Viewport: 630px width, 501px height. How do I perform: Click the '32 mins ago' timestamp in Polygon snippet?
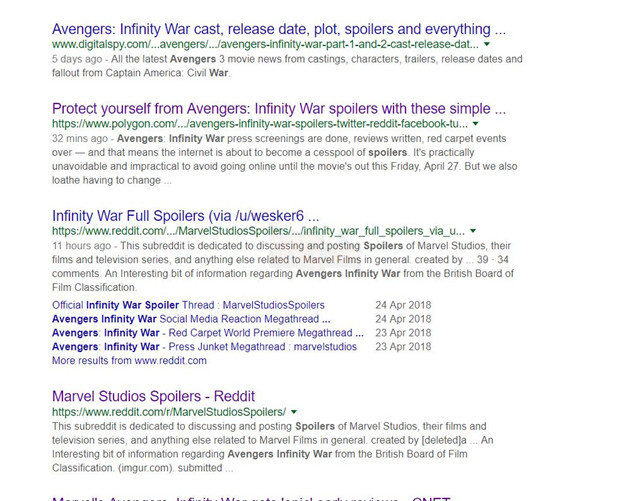(80, 139)
